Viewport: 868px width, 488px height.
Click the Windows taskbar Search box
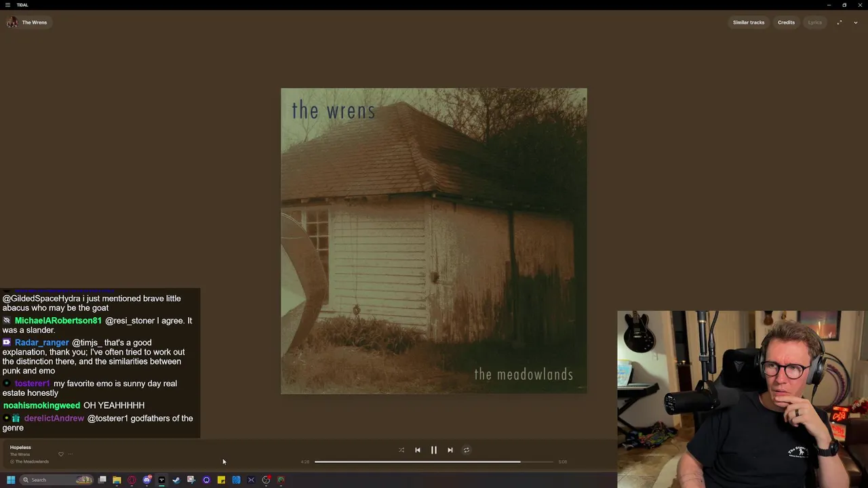[56, 480]
